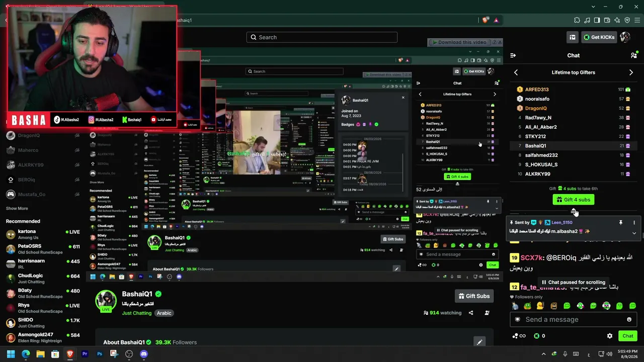Click the first emote in quick emote row
The height and width of the screenshot is (362, 644).
515,306
